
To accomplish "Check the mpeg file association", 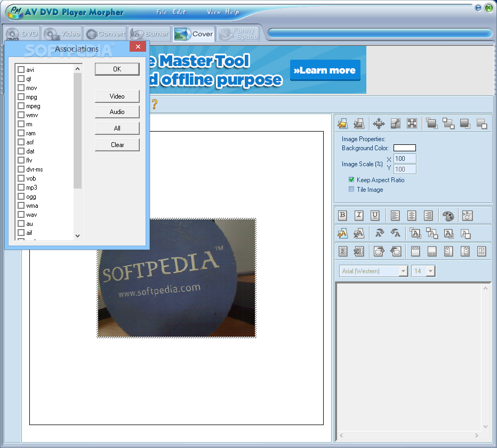I will pyautogui.click(x=21, y=106).
